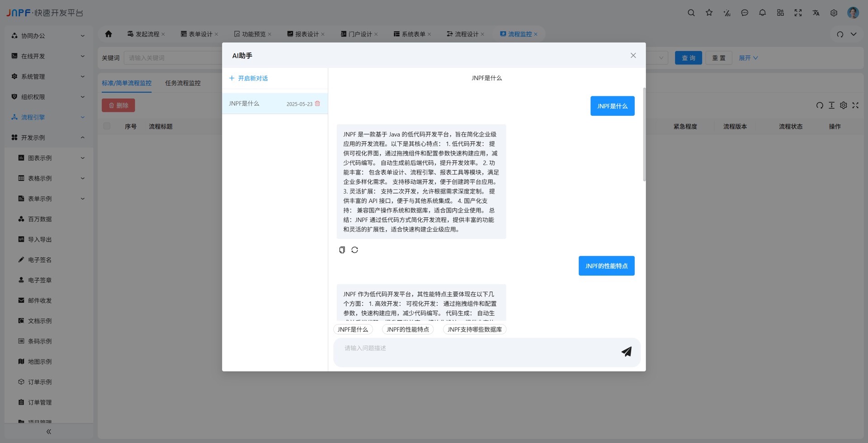Click the 查询 search button
Image resolution: width=868 pixels, height=443 pixels.
click(689, 58)
